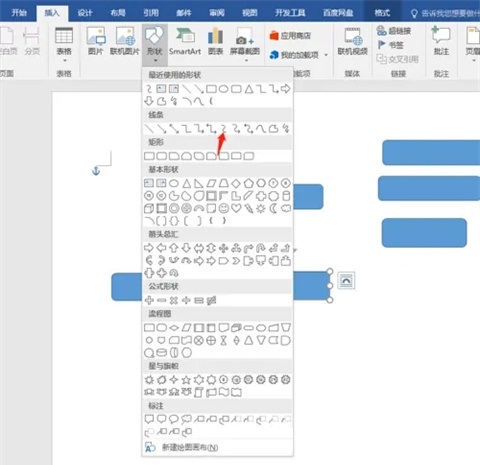Open the 开发工具 tab

pos(290,13)
